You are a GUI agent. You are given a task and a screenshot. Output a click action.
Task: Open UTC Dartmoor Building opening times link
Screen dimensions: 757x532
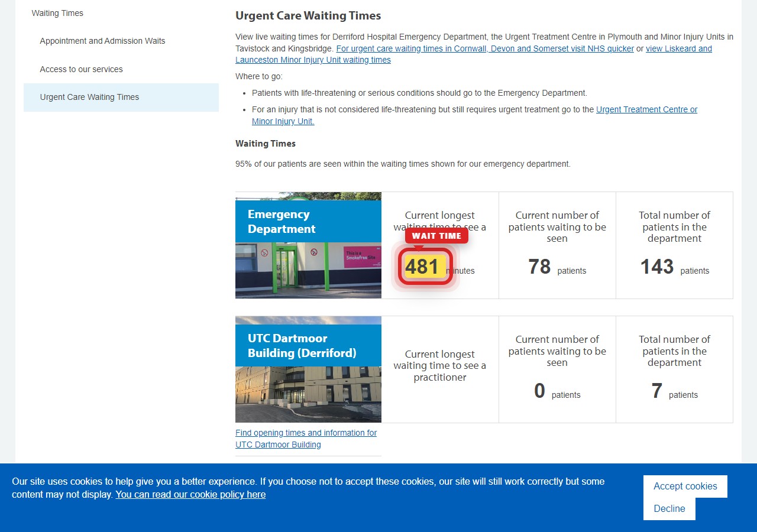click(x=306, y=439)
